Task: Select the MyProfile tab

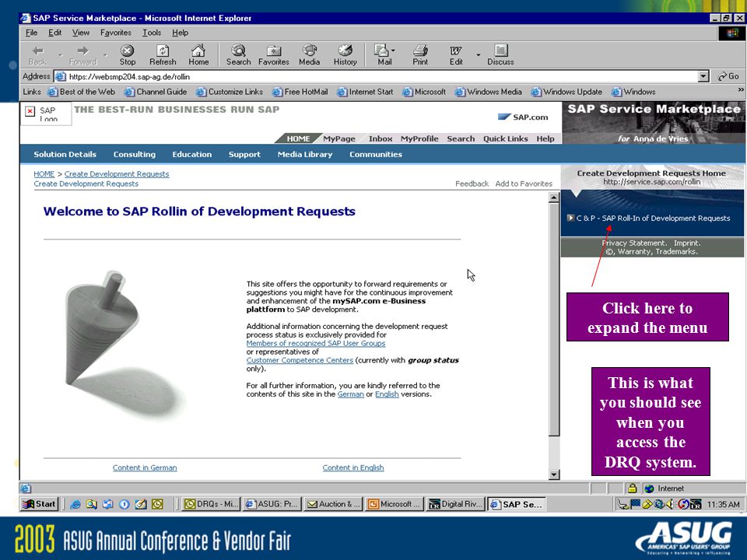Action: 419,138
